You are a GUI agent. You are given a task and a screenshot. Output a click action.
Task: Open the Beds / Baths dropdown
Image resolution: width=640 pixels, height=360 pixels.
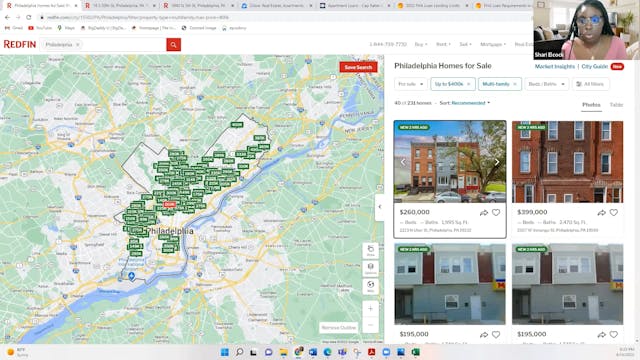(547, 84)
